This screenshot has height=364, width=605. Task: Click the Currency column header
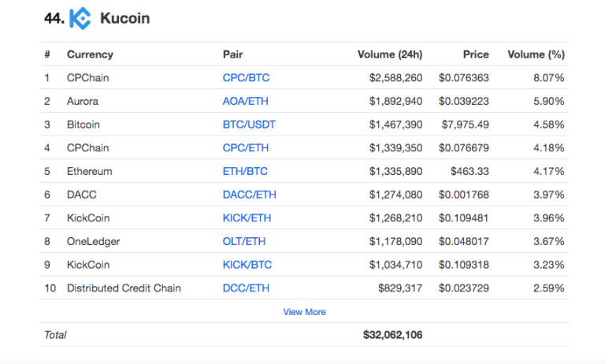[90, 54]
